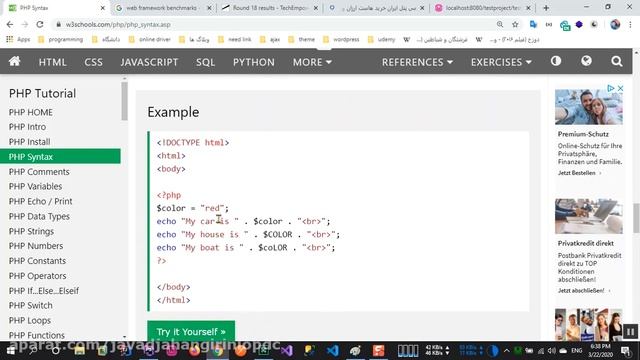Click the page vertical scrollbar thumb
This screenshot has height=360, width=640.
tap(636, 217)
